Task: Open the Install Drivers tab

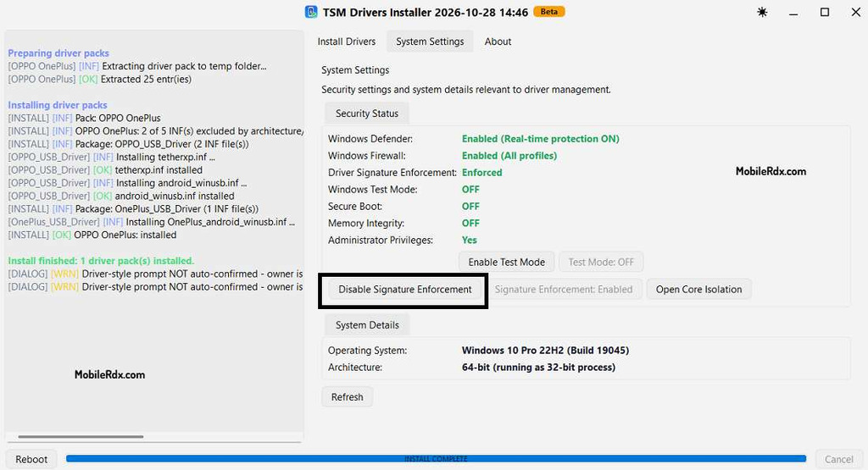Action: [x=347, y=41]
